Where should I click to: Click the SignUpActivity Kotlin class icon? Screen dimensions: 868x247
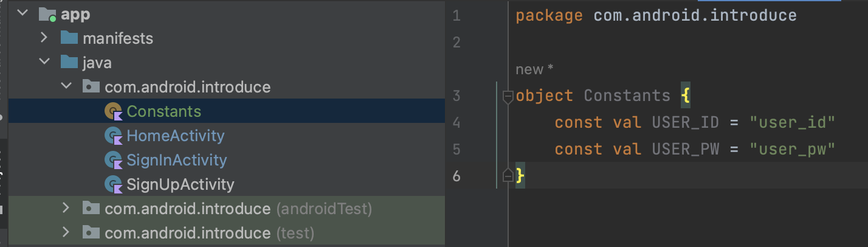(x=114, y=184)
